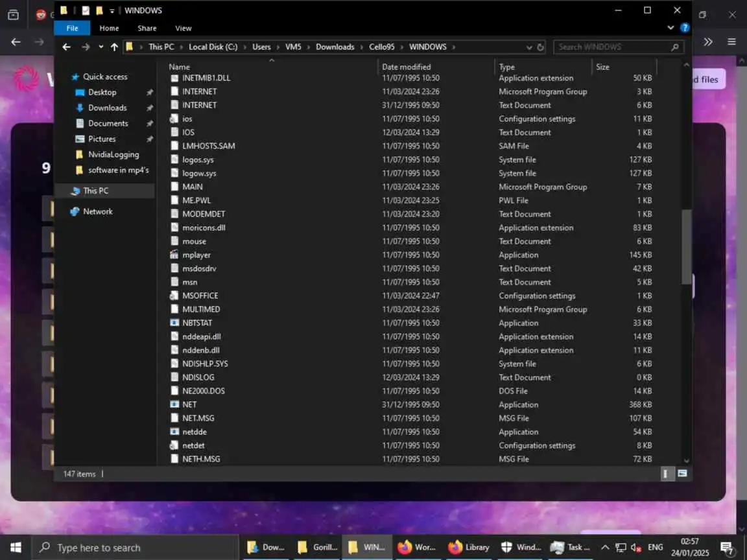This screenshot has height=560, width=747.
Task: Select the file named msdosdrv
Action: (x=199, y=268)
